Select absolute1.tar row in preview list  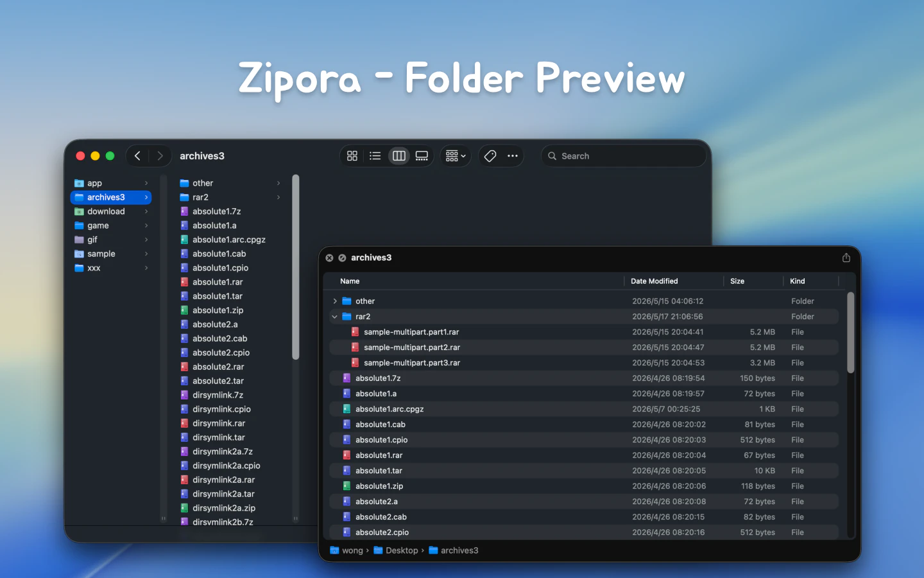(584, 471)
